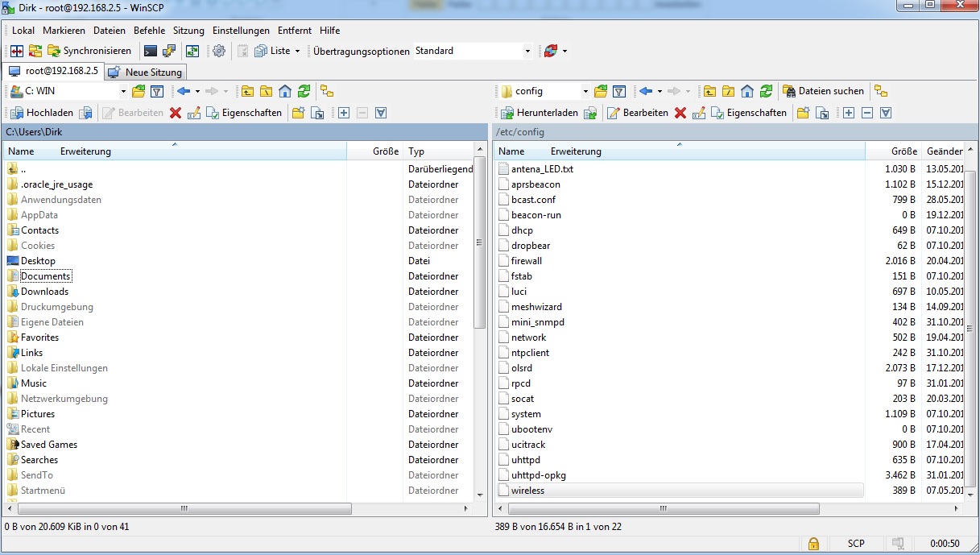
Task: Switch to root@192.168.2.5 session tab
Action: coord(53,71)
